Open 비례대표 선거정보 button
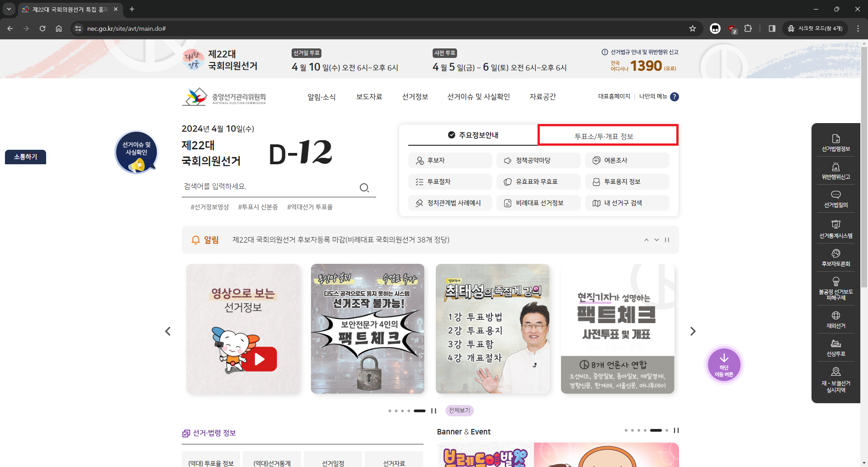868x467 pixels. click(538, 203)
